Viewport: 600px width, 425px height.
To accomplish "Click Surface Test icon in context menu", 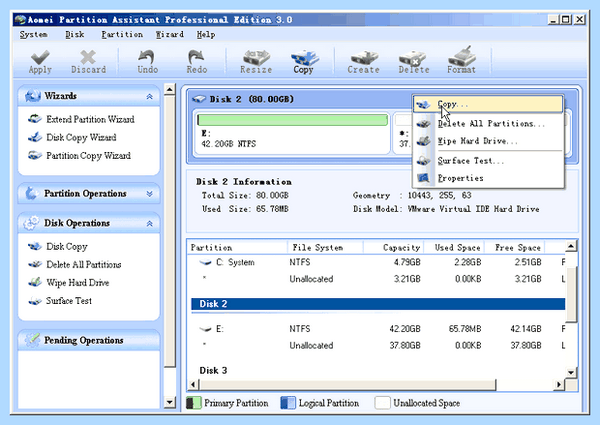I will coord(424,161).
